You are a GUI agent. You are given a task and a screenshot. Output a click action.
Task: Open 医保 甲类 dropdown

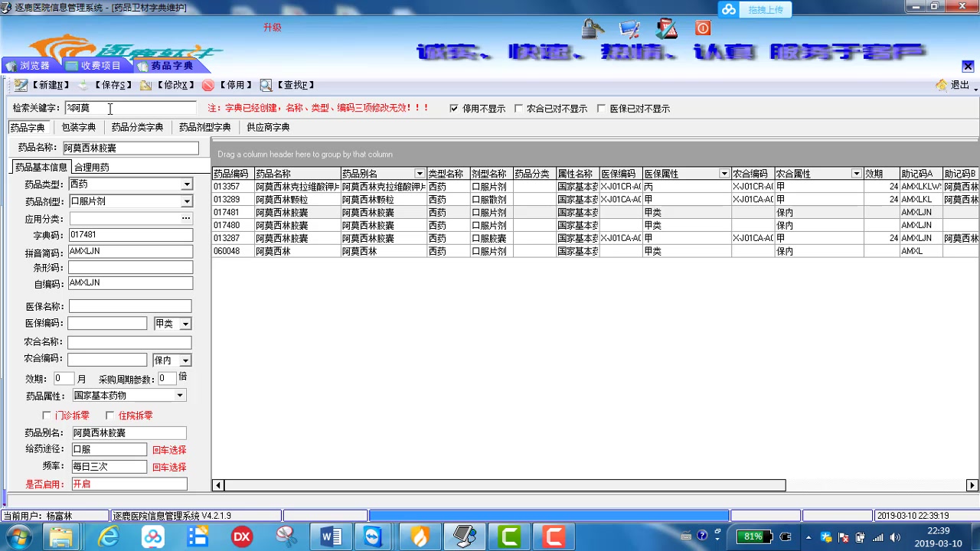click(x=185, y=324)
